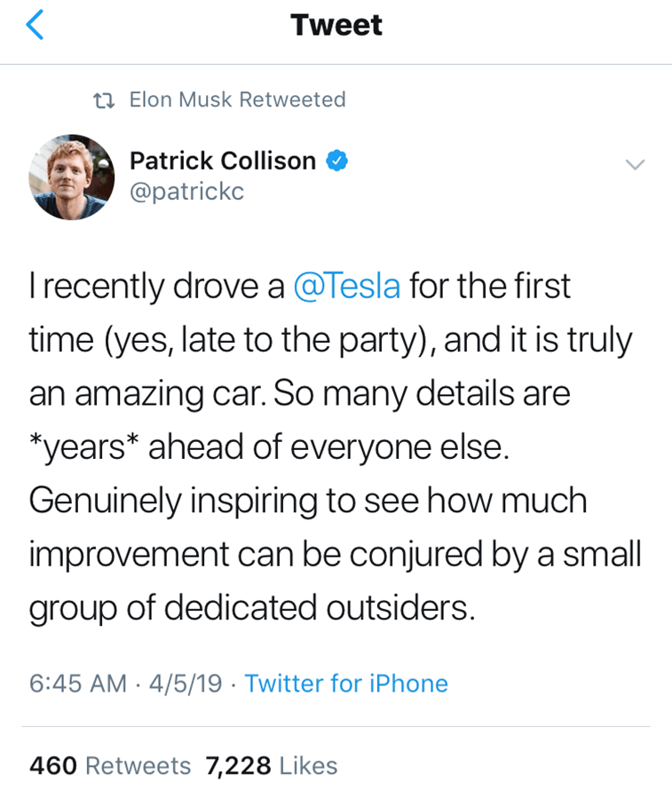Screen dimensions: 672x798
Task: Open the "Elon Musk Retweeted" label
Action: [x=237, y=99]
